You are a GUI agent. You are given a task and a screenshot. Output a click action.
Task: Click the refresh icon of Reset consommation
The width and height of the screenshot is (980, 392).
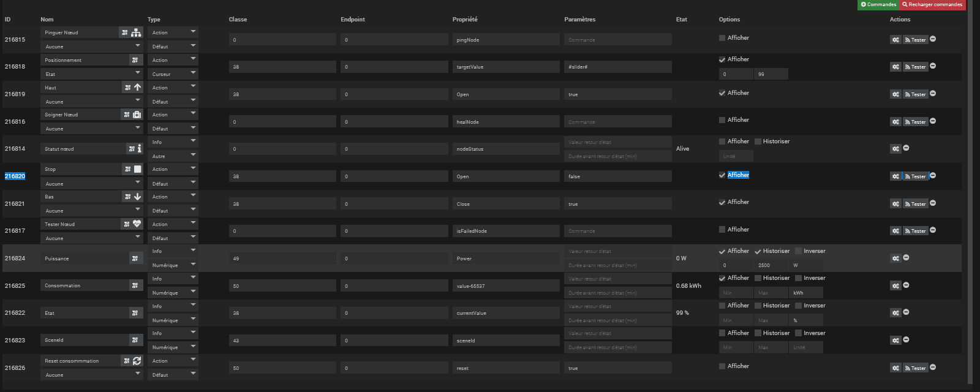pyautogui.click(x=137, y=361)
